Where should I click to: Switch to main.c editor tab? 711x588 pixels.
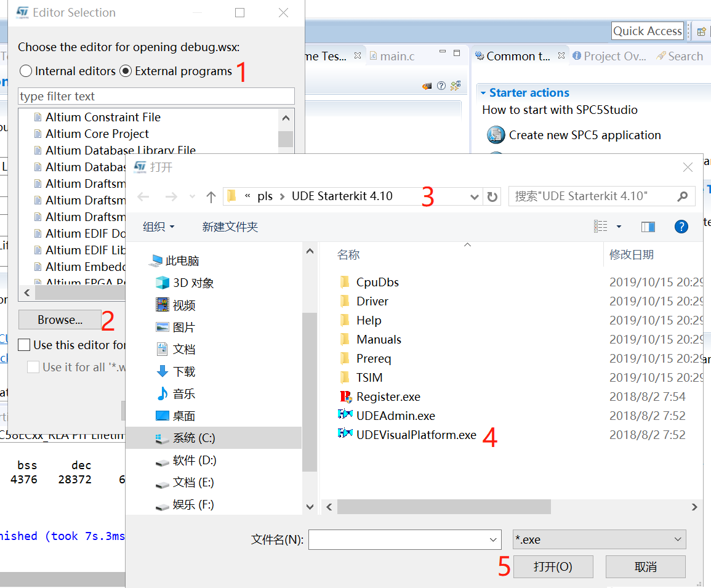tap(392, 56)
